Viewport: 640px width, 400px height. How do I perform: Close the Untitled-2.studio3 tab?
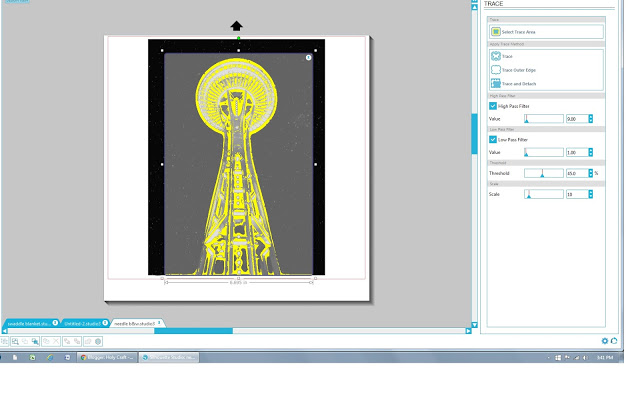pos(105,322)
